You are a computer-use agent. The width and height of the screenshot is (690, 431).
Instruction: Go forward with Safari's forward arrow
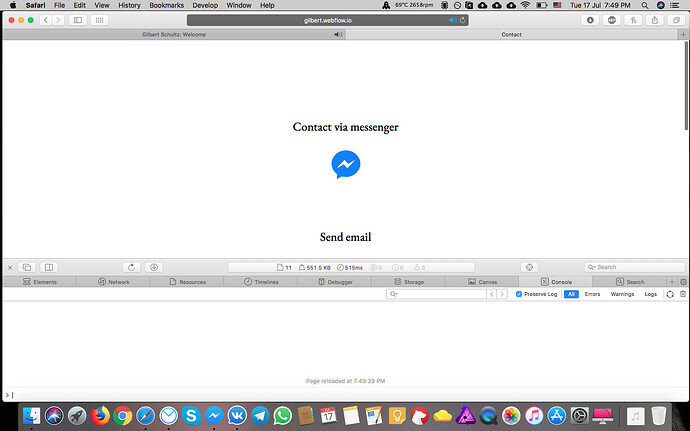click(58, 20)
